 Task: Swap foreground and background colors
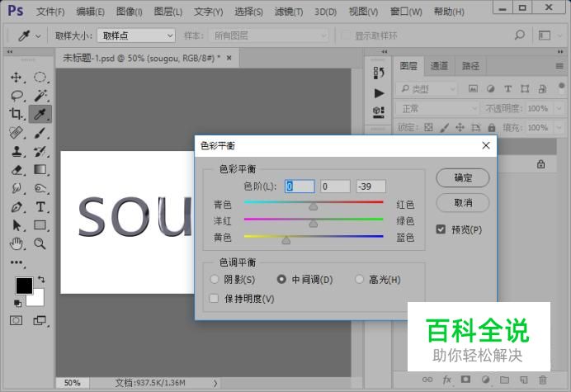click(x=41, y=280)
